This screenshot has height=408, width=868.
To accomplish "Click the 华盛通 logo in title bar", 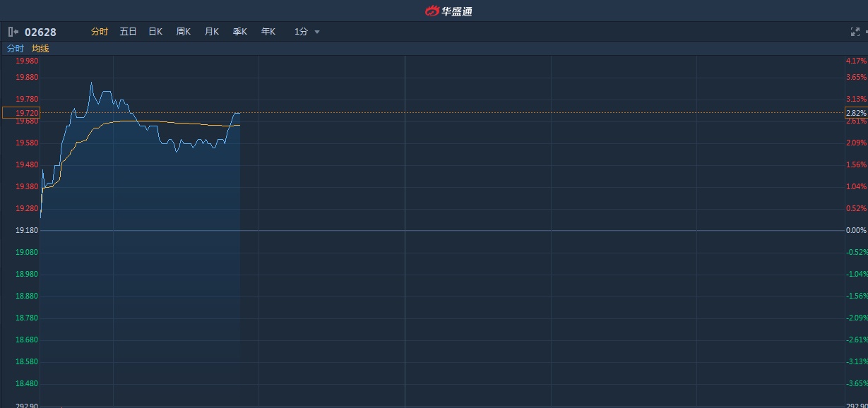I will 448,11.
